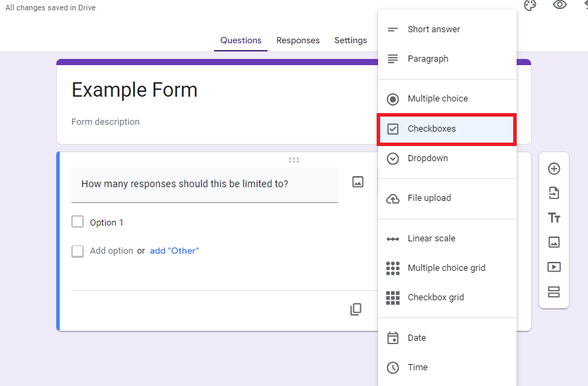Screen dimensions: 588x386
Task: Select Multiple choice grid type
Action: tap(447, 268)
